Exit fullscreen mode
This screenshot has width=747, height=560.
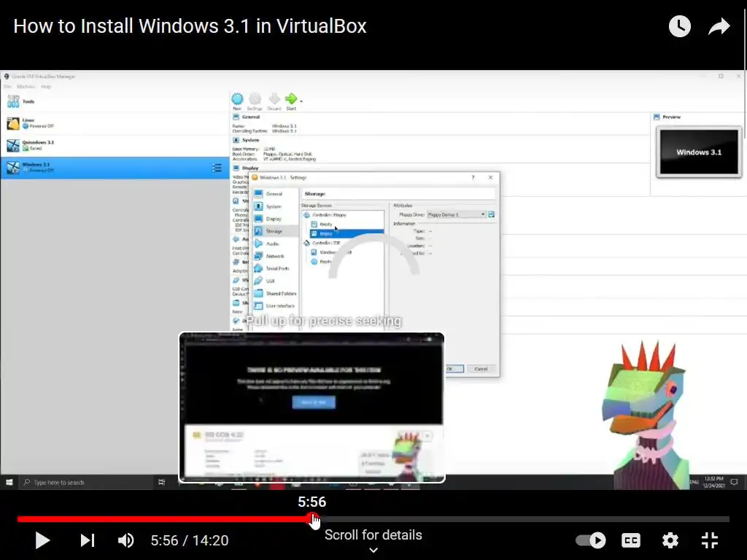[709, 540]
